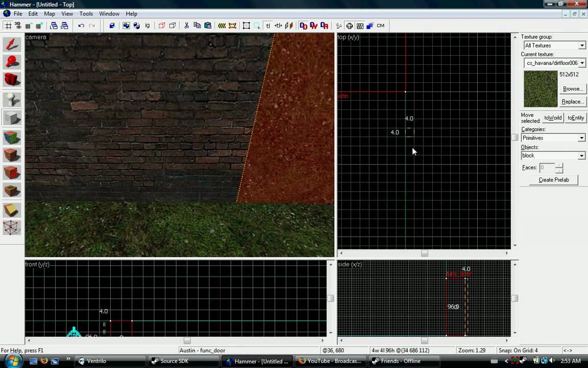
Task: Open the Ventrilo taskbar button
Action: pyautogui.click(x=110, y=361)
